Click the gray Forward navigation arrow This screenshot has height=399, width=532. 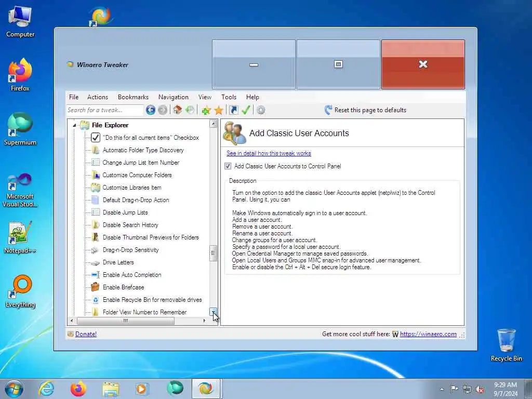[x=163, y=110]
